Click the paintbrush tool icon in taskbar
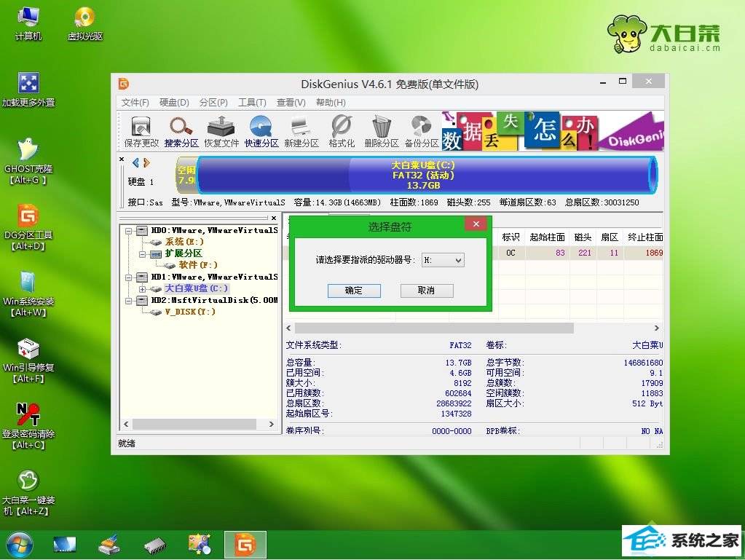Screen dimensions: 745x560 coord(110,544)
